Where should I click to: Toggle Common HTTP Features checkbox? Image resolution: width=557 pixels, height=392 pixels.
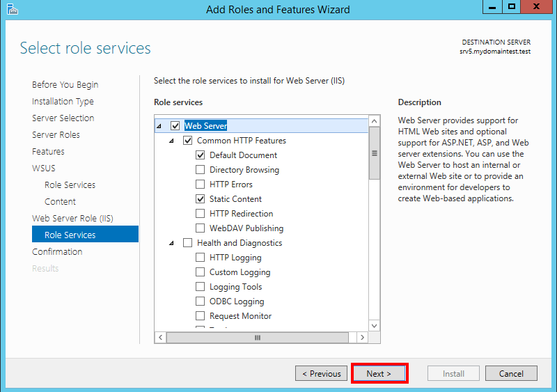pyautogui.click(x=187, y=141)
